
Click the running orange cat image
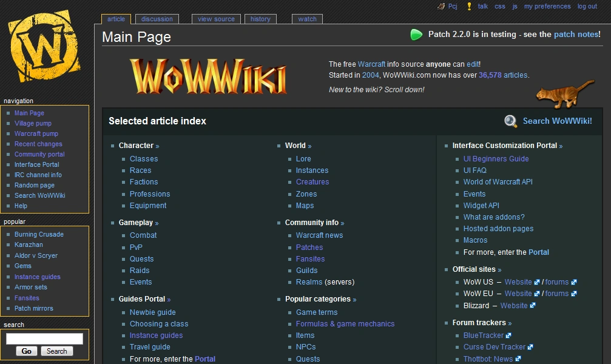565,94
